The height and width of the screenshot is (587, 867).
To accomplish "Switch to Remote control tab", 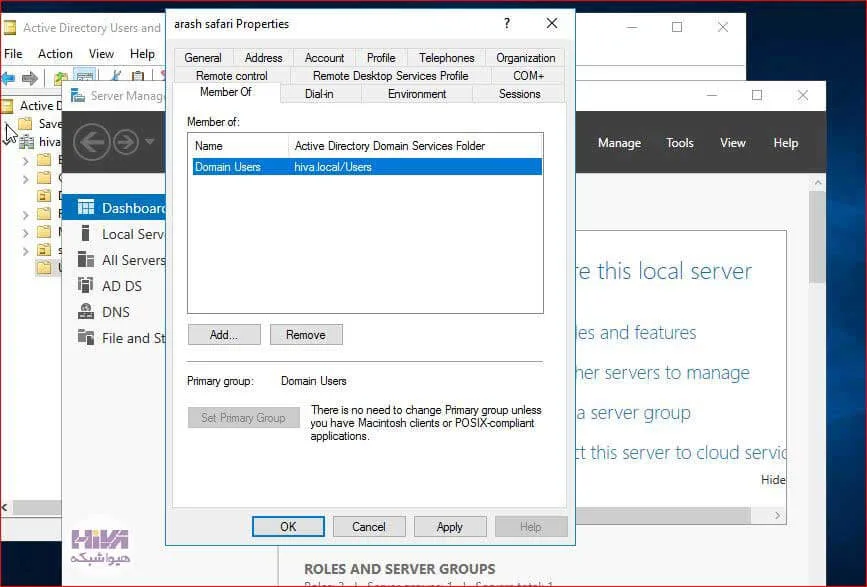I will point(232,76).
